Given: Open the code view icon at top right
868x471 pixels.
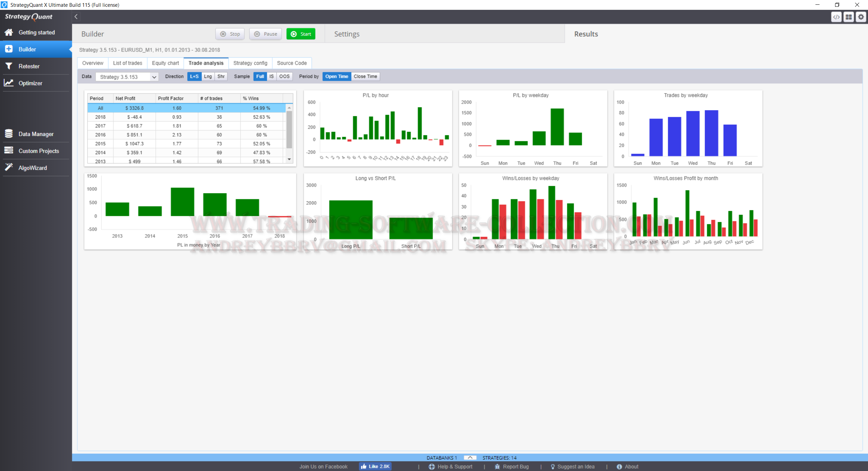Looking at the screenshot, I should coord(836,17).
